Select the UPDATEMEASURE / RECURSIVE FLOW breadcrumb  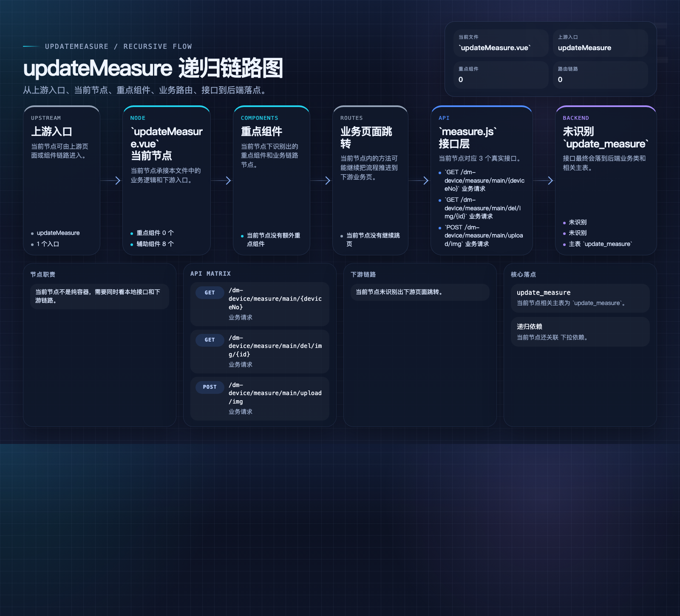coord(119,46)
